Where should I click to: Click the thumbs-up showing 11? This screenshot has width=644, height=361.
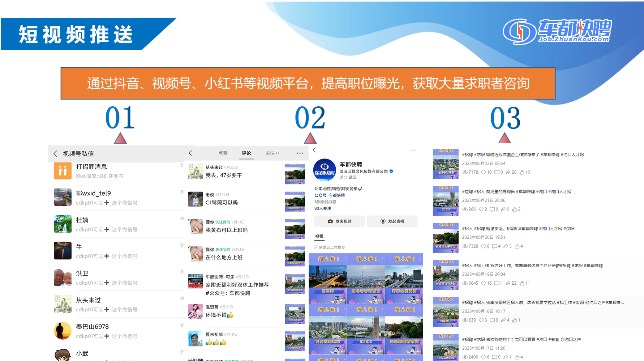[522, 283]
